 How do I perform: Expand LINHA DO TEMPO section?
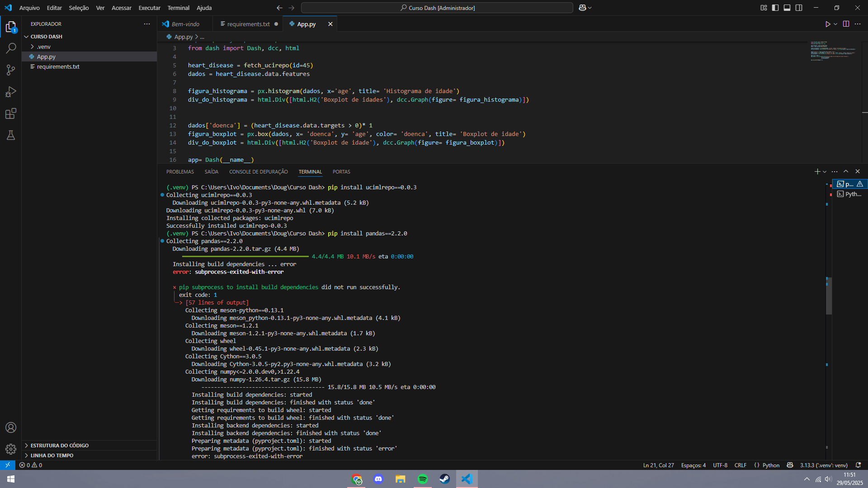click(x=89, y=455)
